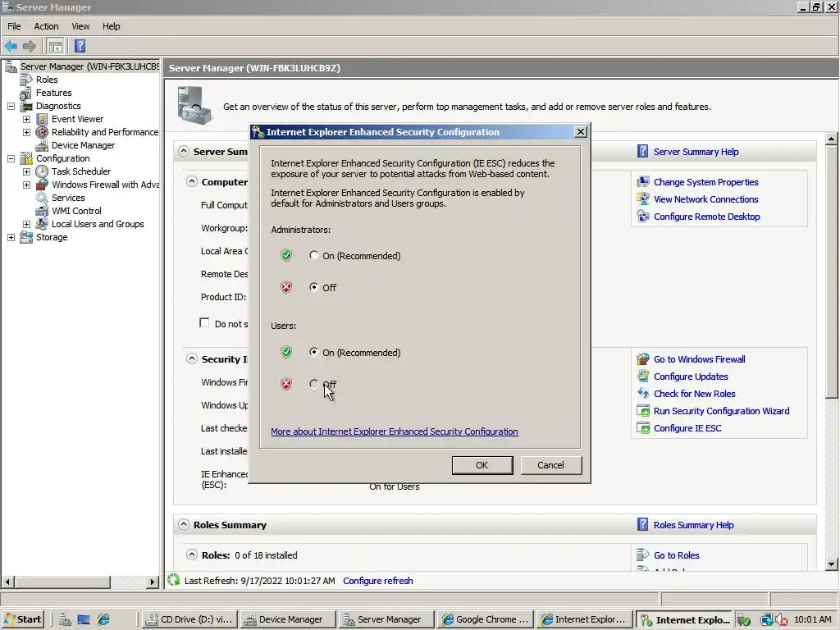Set Administrators to On (Recommended)

[x=314, y=256]
